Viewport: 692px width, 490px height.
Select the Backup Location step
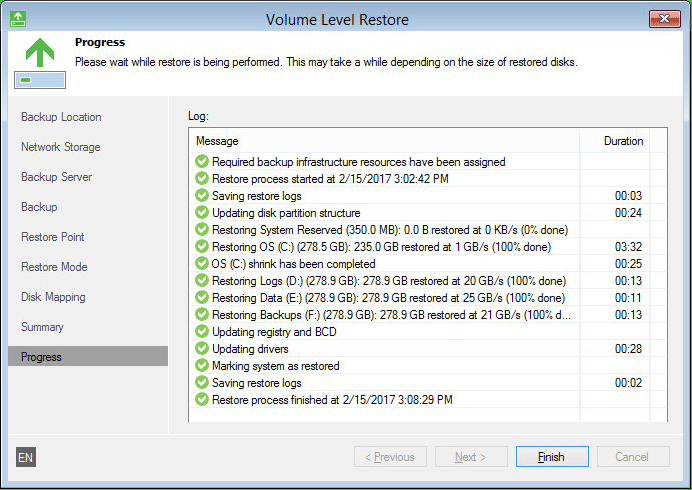[61, 117]
